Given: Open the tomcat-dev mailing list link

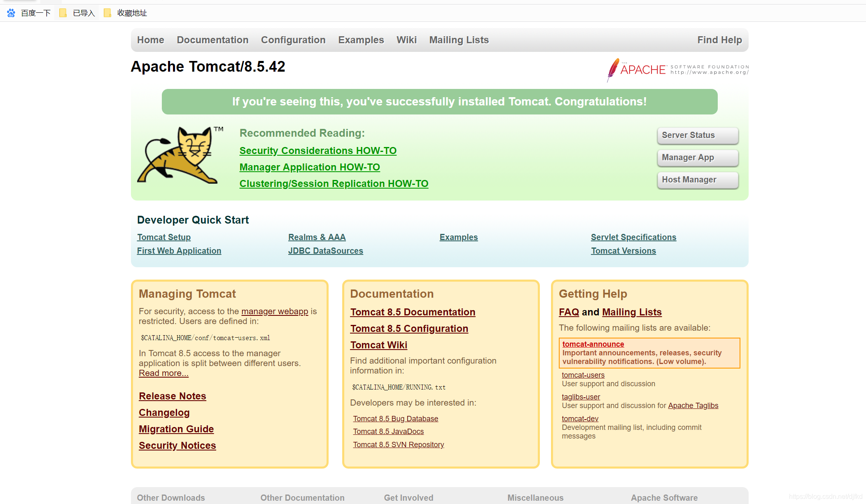Looking at the screenshot, I should click(580, 419).
